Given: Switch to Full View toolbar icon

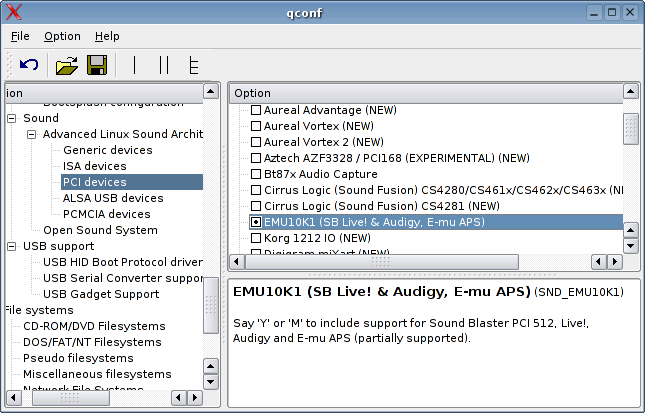Looking at the screenshot, I should (193, 65).
